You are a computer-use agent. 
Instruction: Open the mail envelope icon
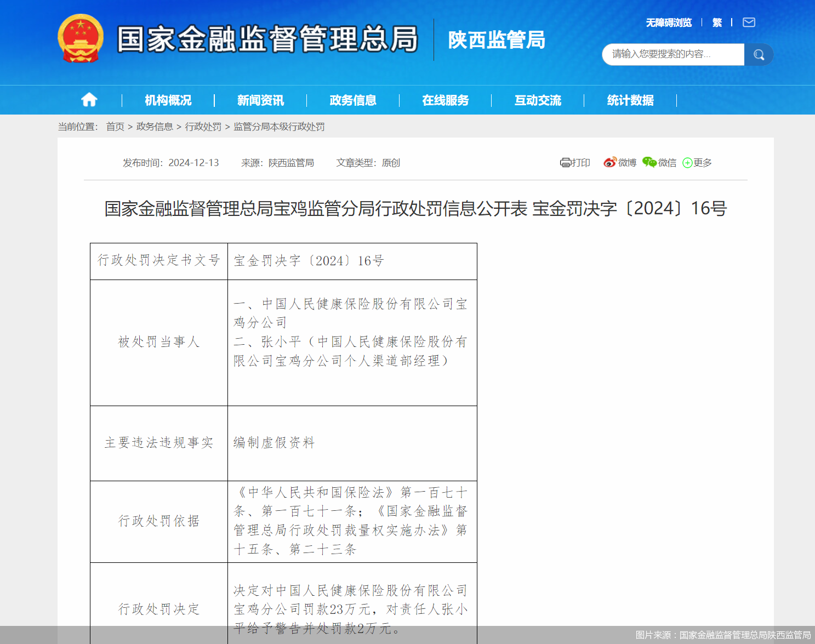(749, 22)
